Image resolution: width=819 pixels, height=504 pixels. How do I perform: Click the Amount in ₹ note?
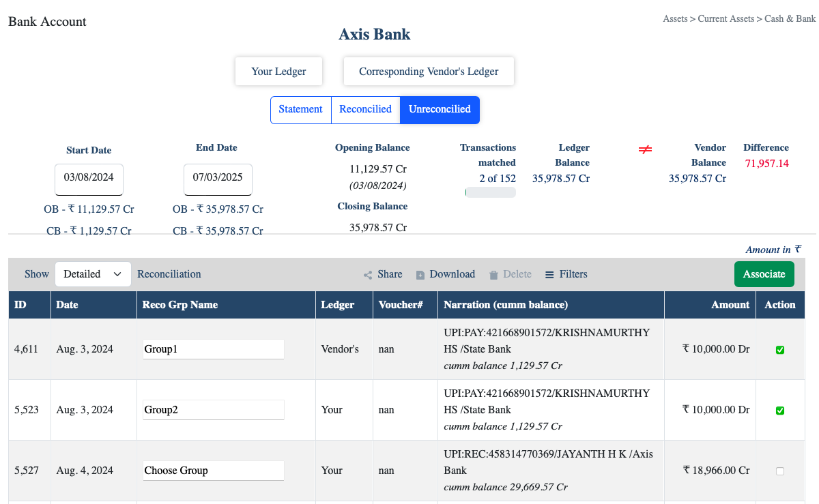pos(773,250)
